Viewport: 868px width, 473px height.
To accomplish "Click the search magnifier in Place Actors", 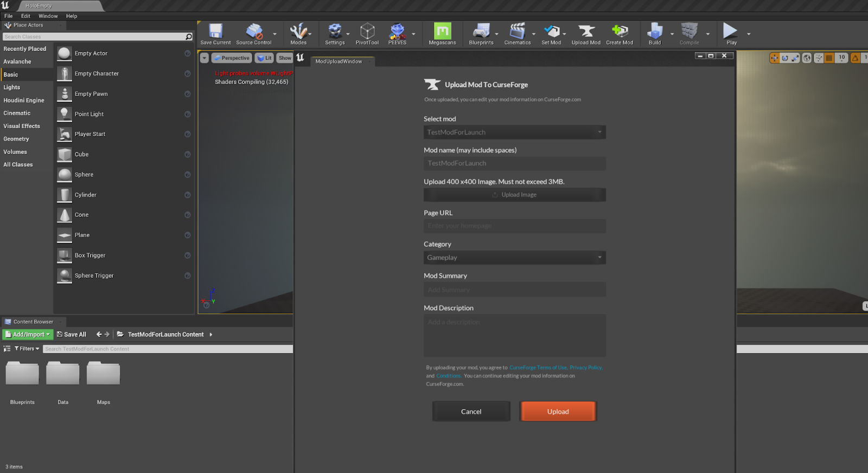I will pos(189,37).
